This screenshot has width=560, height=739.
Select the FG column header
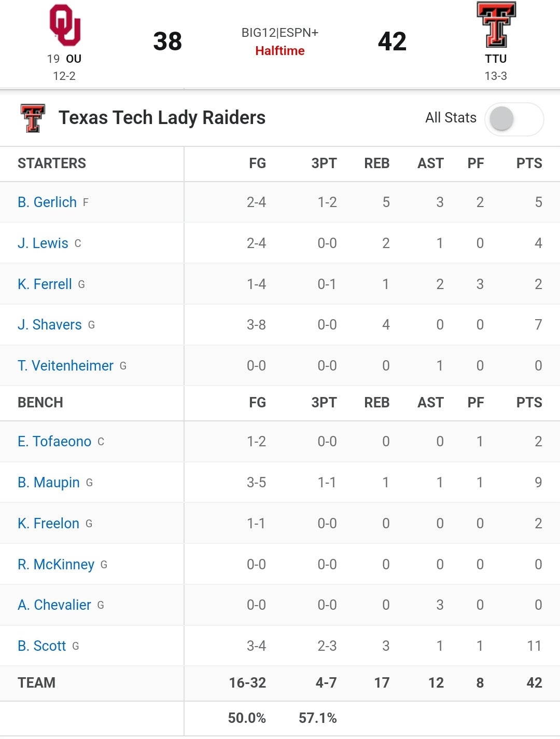257,163
